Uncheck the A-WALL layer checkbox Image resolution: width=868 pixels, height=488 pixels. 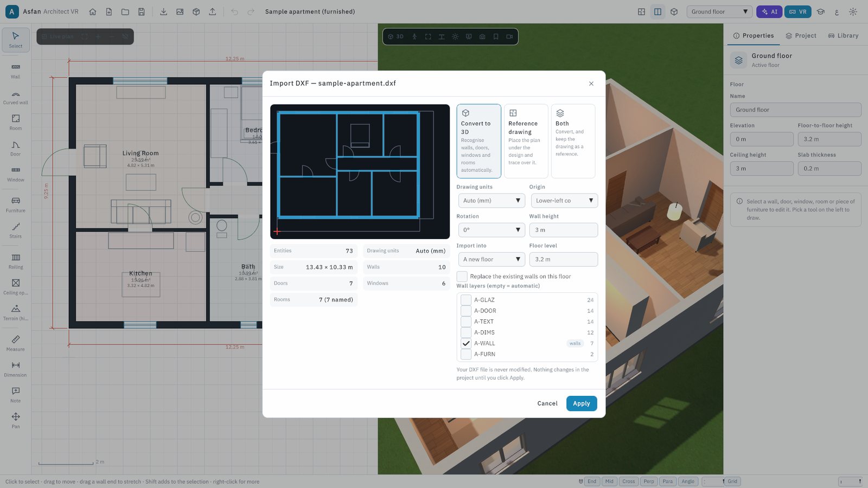point(465,343)
